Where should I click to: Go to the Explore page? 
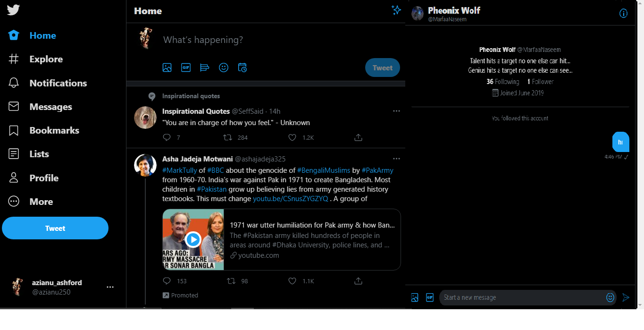pos(36,59)
